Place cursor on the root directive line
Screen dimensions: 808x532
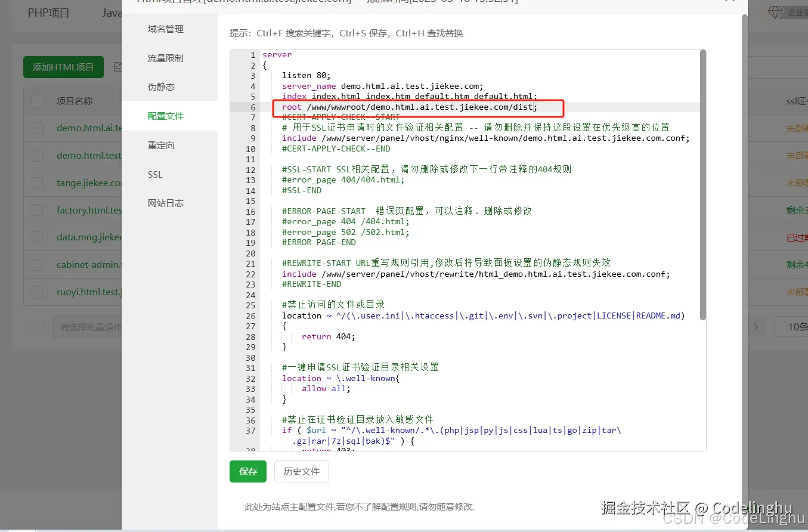click(410, 107)
